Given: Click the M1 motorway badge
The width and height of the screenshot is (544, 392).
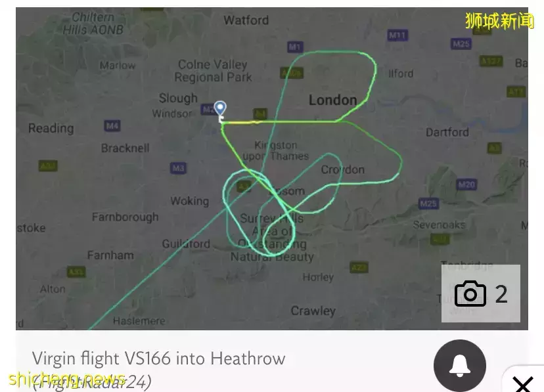Looking at the screenshot, I should pos(295,47).
